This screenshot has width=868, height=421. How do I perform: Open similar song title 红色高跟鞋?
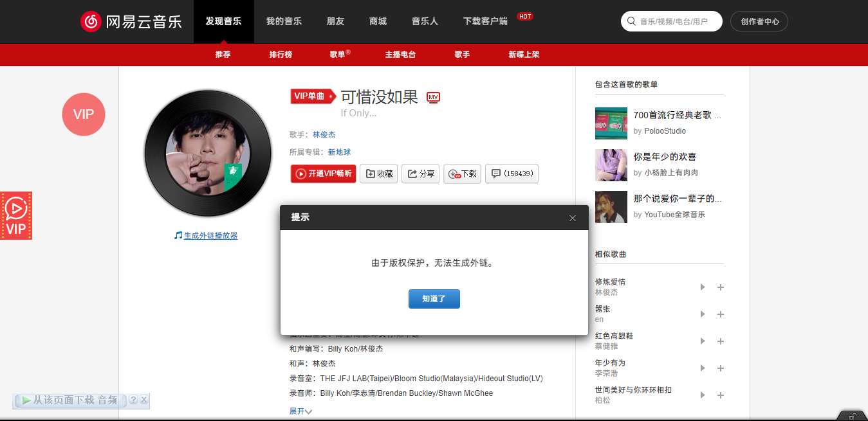(614, 336)
